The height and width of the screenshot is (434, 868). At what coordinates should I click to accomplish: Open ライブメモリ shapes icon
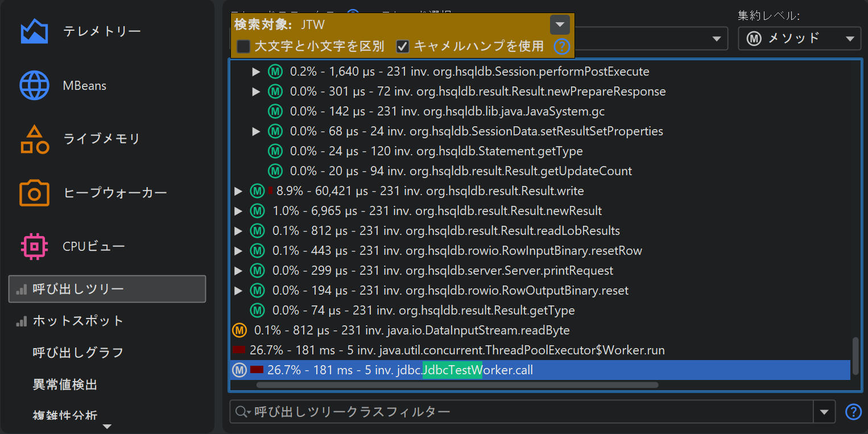(x=34, y=139)
